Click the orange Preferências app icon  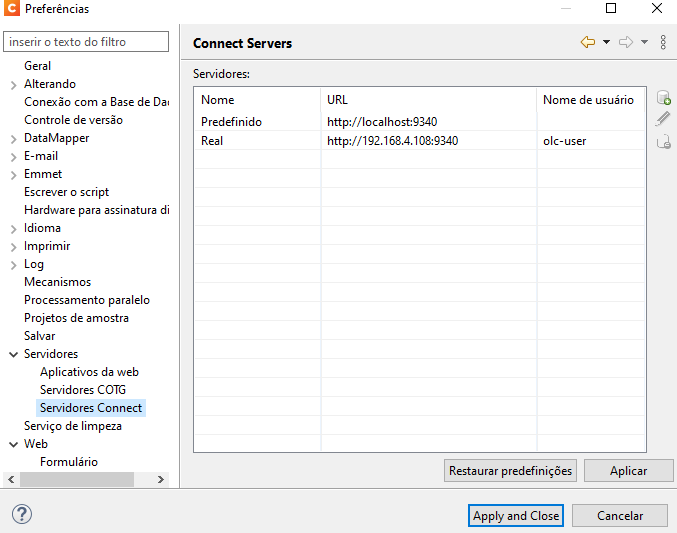(x=12, y=8)
